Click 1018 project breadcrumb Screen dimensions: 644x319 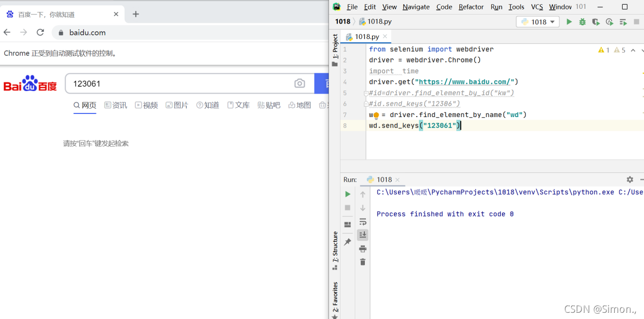343,21
